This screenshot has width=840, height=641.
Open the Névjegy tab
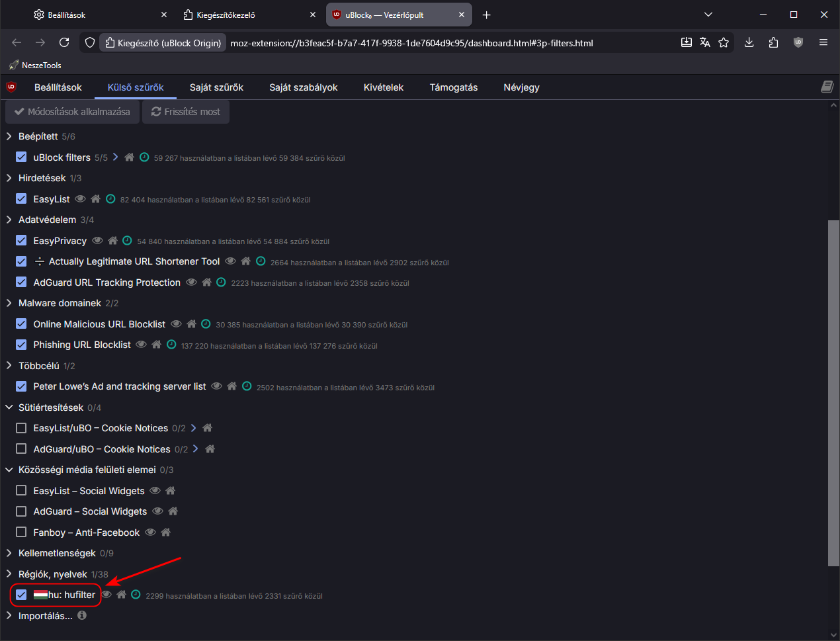pyautogui.click(x=521, y=87)
